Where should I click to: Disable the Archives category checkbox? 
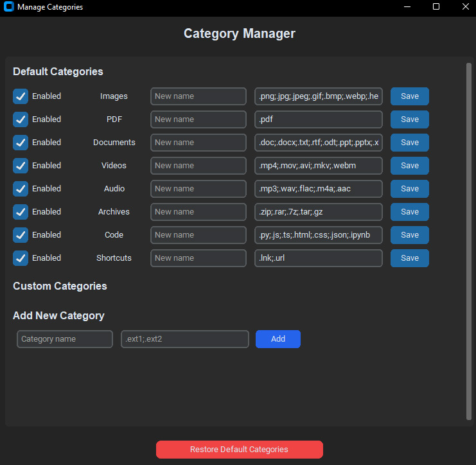pyautogui.click(x=21, y=211)
